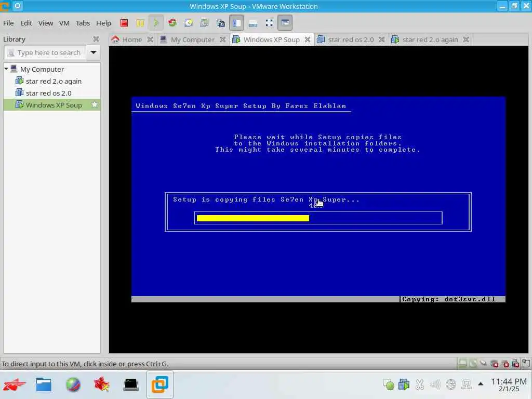Click the red Power Off VM toolbar icon
This screenshot has height=399, width=532.
point(124,23)
